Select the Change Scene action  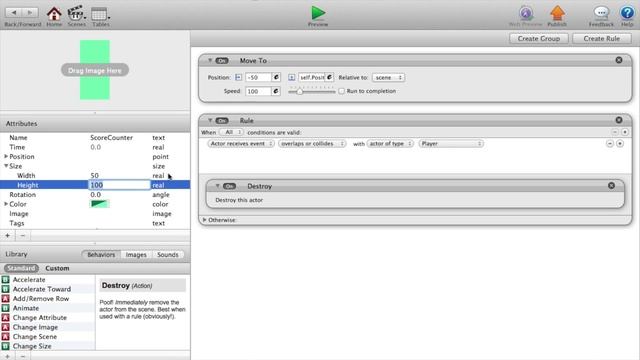click(x=48, y=336)
